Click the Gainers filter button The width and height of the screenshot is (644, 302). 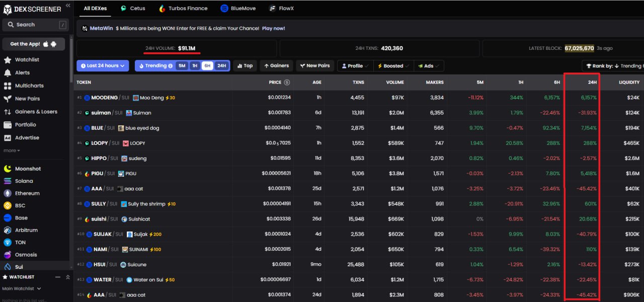[x=276, y=66]
